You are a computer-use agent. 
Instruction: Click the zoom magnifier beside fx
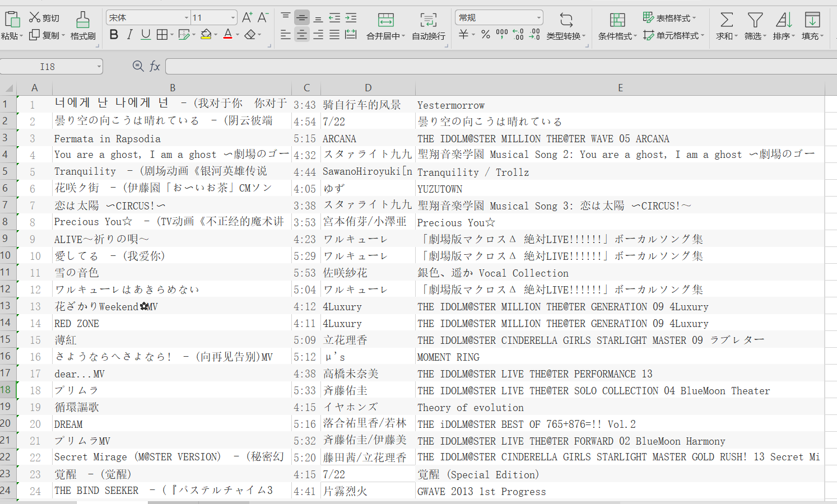(x=138, y=66)
